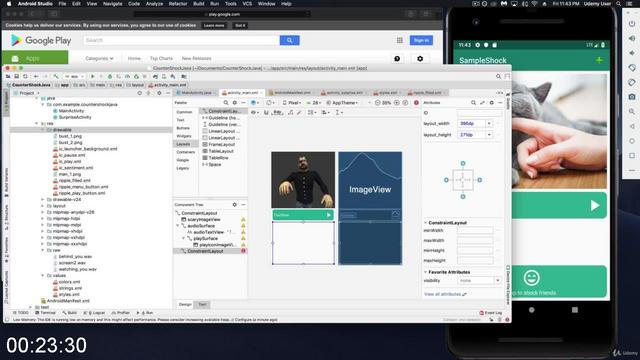
Task: Collapse the drawable folder
Action: pos(42,130)
